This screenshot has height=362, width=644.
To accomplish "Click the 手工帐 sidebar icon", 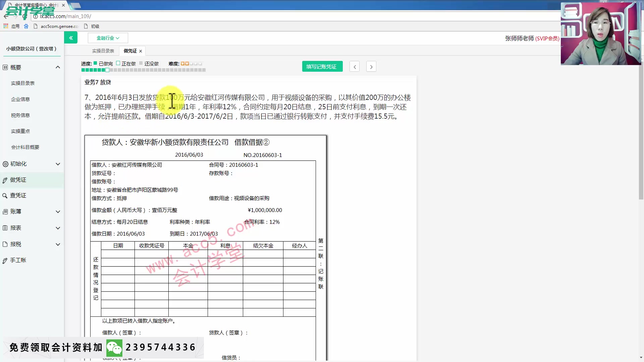I will point(5,260).
